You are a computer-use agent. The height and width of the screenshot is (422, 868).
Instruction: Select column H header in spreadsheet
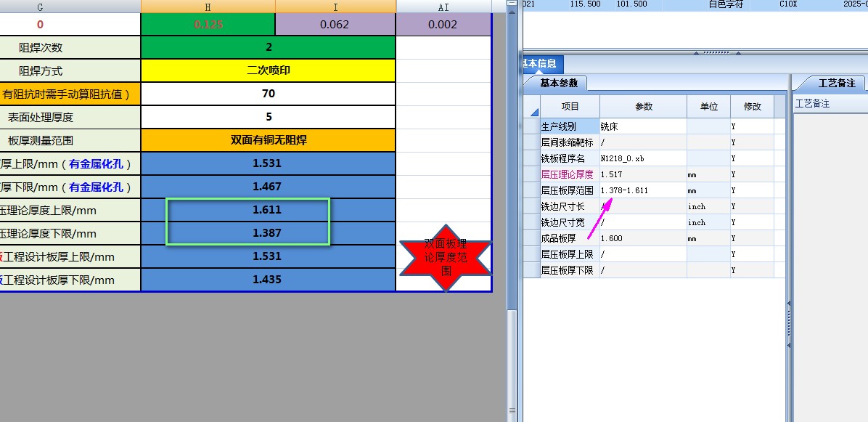[x=208, y=7]
